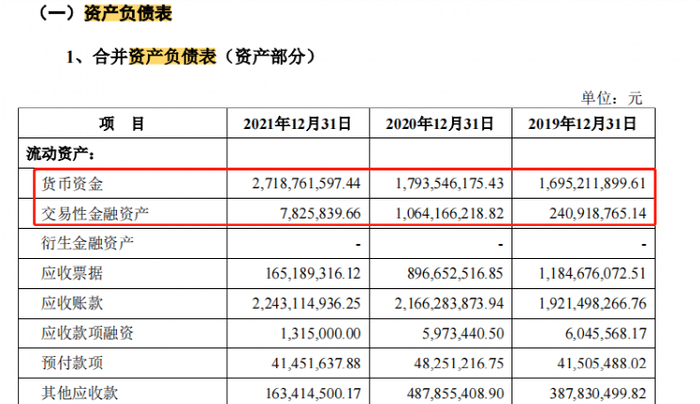The image size is (700, 404).
Task: Click the 应收款项融资 row label
Action: point(88,333)
